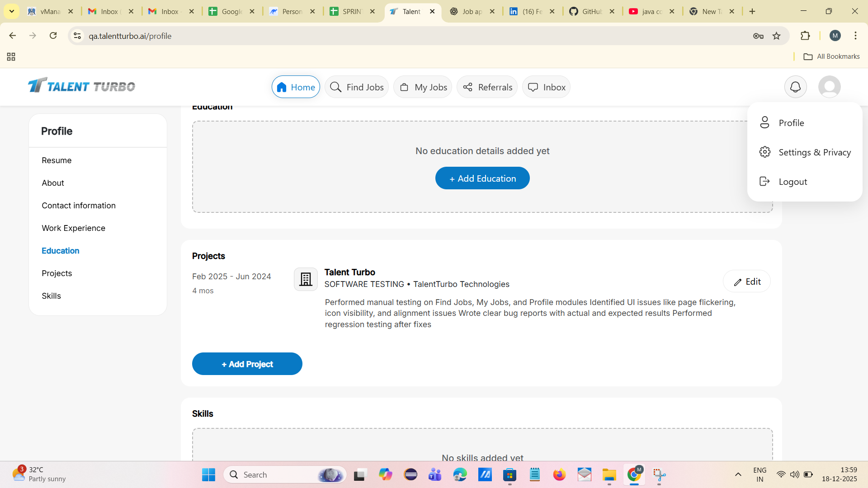Open Microsoft Teams from the taskbar
The image size is (868, 488).
point(435,474)
